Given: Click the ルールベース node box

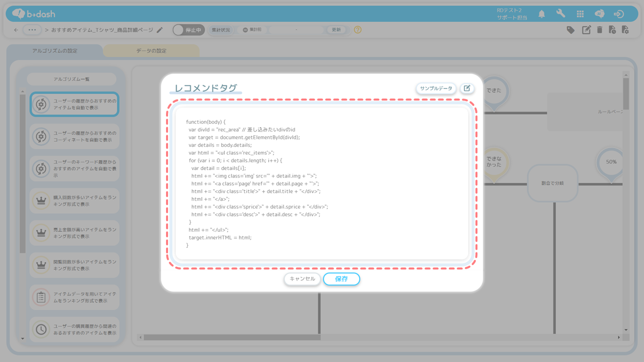Looking at the screenshot, I should point(585,112).
